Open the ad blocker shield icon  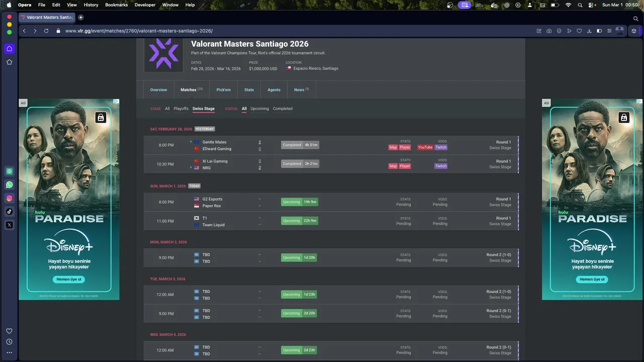tap(559, 31)
